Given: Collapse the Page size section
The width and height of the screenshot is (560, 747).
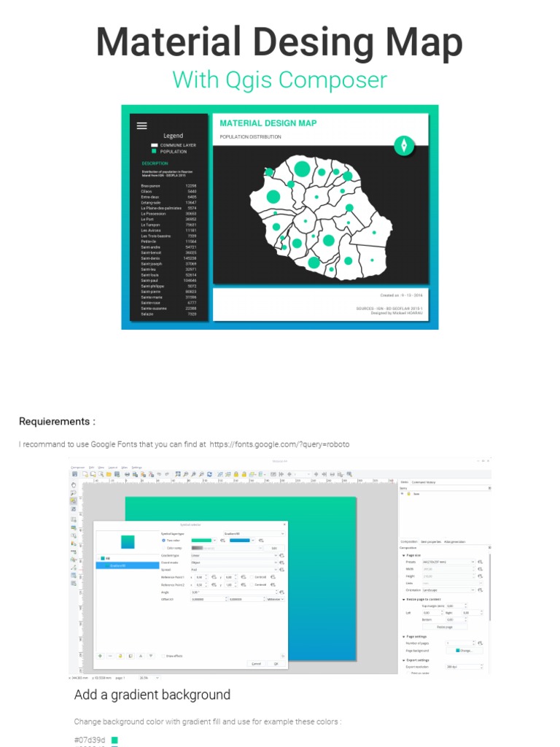Looking at the screenshot, I should (x=404, y=555).
